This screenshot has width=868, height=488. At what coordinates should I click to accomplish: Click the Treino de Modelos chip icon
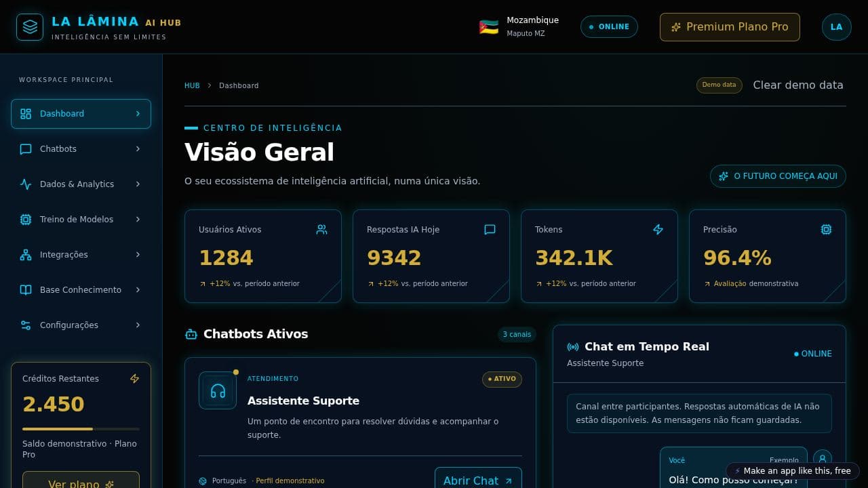point(26,220)
